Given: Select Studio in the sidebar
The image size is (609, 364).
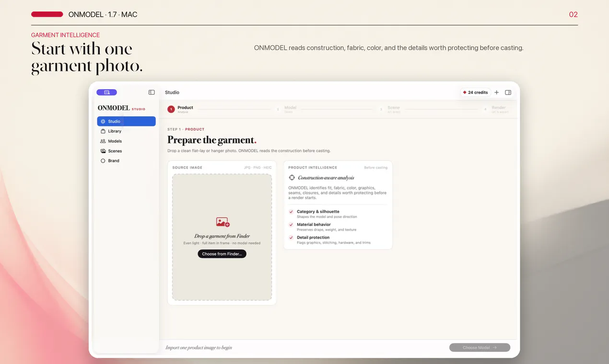Looking at the screenshot, I should (x=126, y=121).
